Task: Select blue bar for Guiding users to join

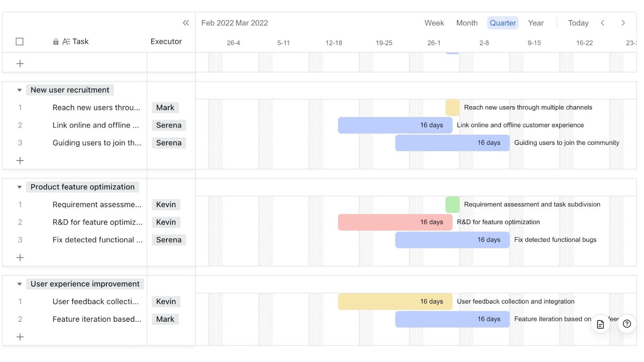Action: (452, 143)
